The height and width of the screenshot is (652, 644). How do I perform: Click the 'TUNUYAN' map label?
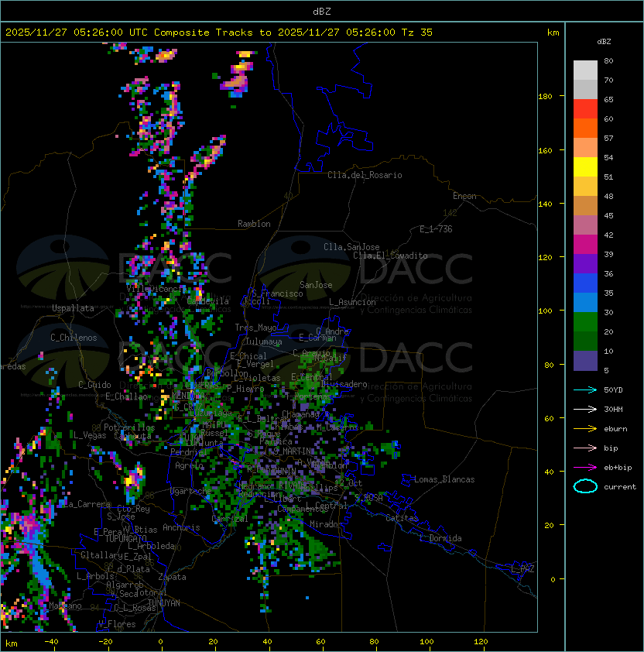(164, 603)
